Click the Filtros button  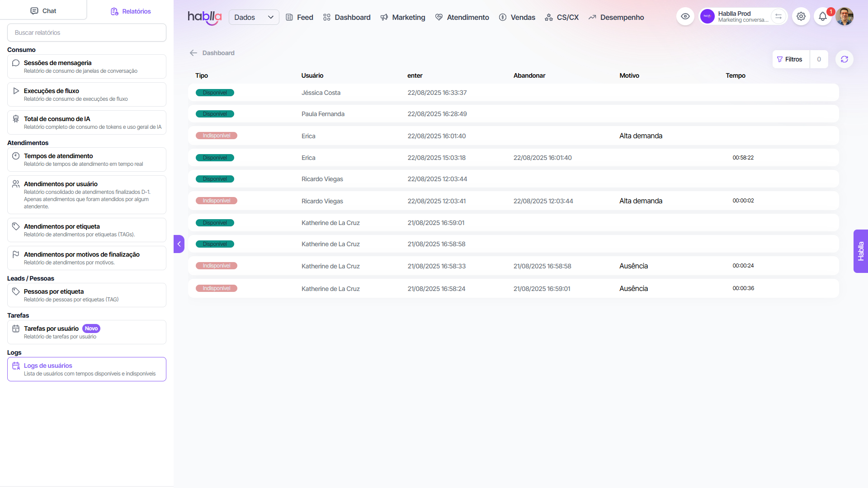pyautogui.click(x=790, y=59)
